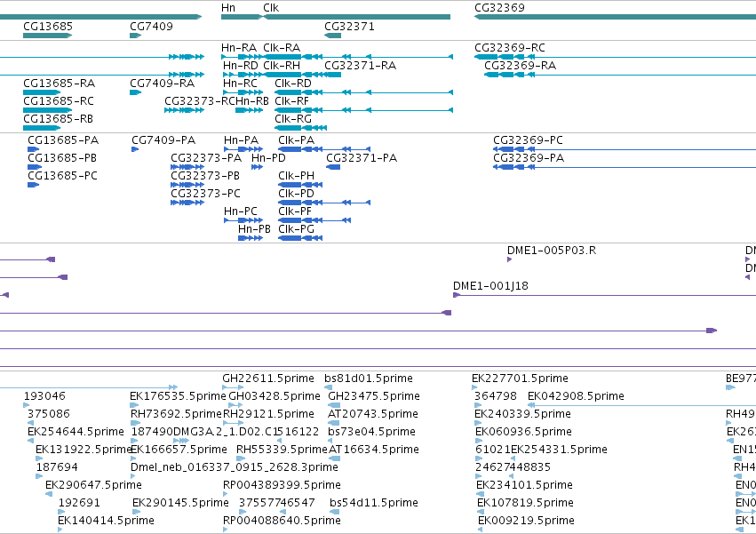Select transcript CG13685-RC

(x=59, y=101)
